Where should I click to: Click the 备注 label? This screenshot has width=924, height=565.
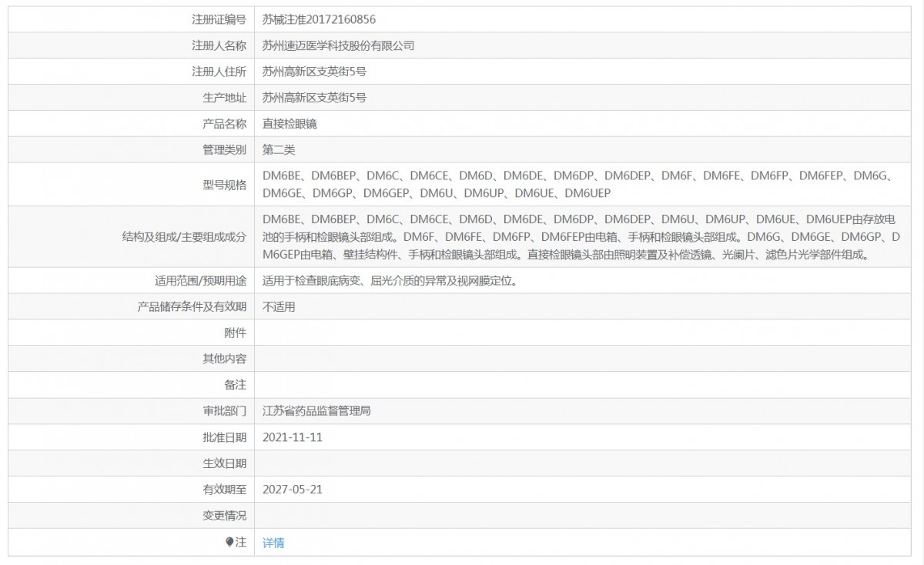click(236, 385)
